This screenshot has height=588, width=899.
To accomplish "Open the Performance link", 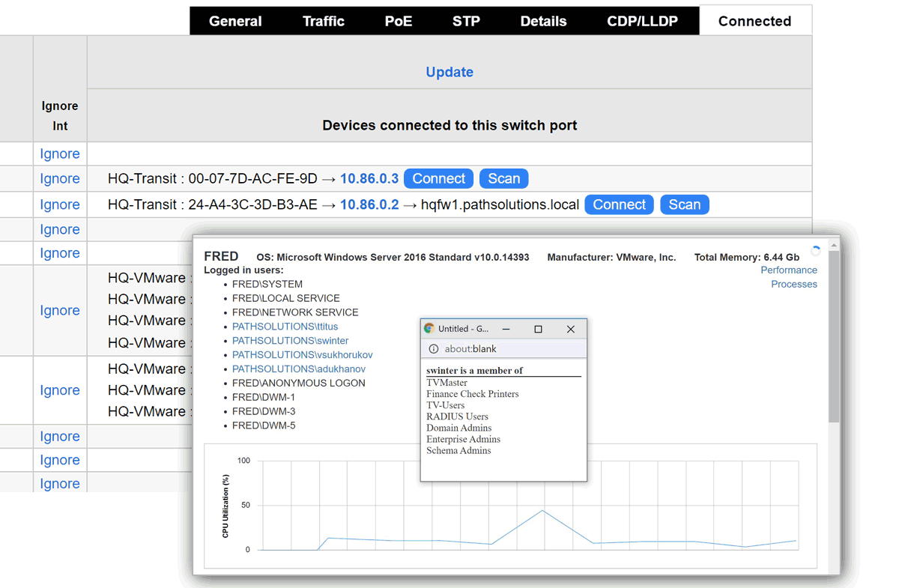I will pos(788,270).
